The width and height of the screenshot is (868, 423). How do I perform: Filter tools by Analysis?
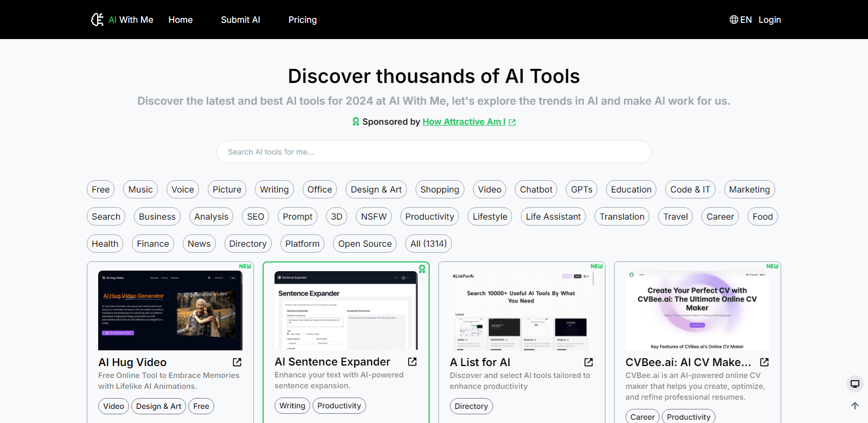[x=212, y=216]
